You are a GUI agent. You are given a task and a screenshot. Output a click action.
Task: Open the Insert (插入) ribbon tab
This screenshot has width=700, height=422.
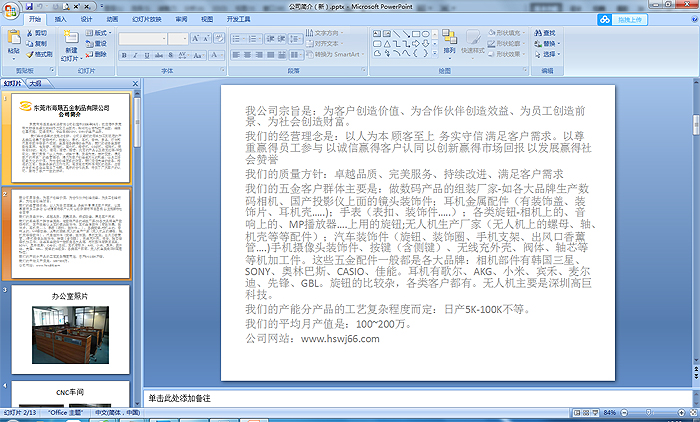[61, 18]
